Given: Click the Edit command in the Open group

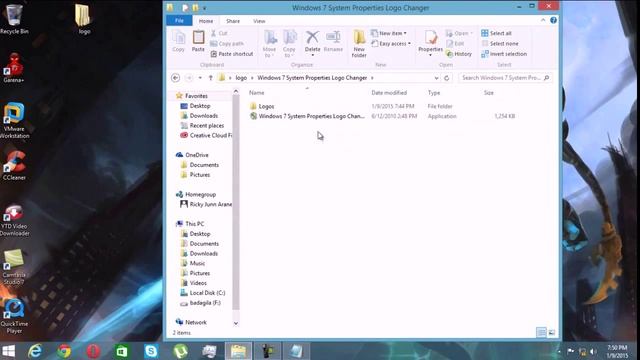Looking at the screenshot, I should (x=455, y=44).
